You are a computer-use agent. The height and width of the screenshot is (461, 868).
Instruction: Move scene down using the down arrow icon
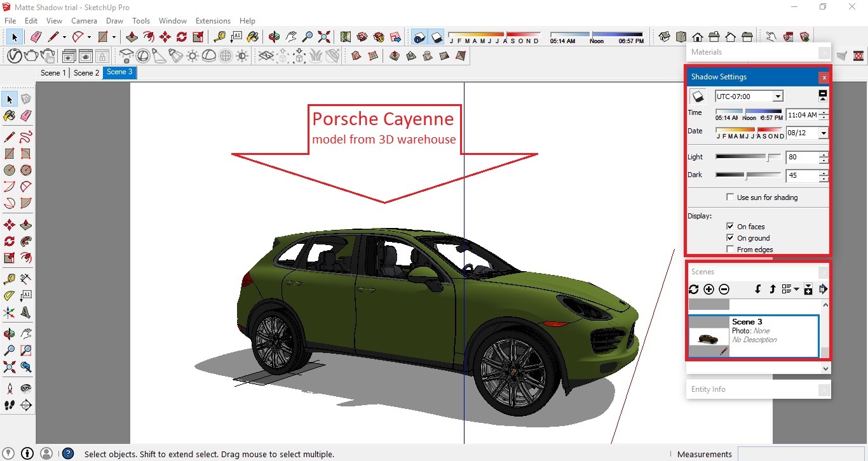758,289
